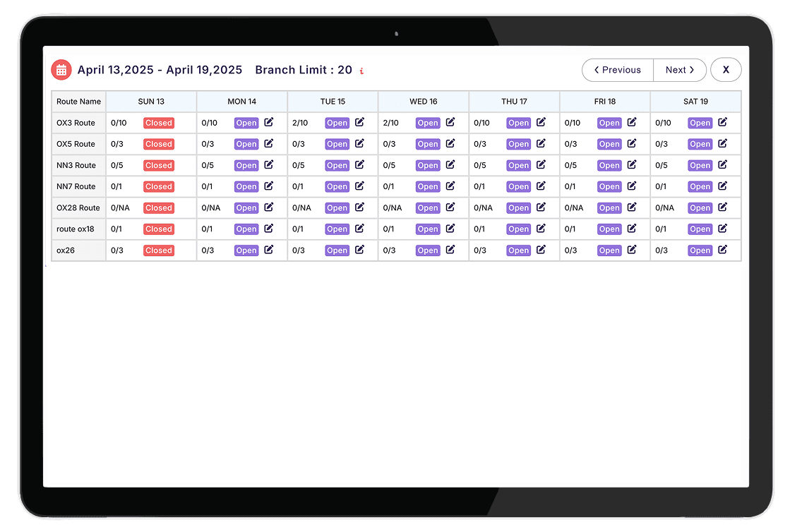
Task: Toggle Open status for NN7 Route Friday
Action: pyautogui.click(x=609, y=186)
